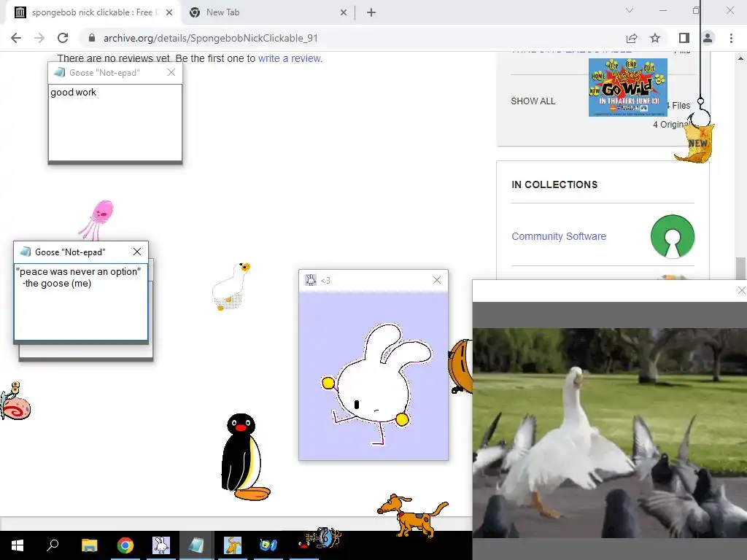Click the address bar URL

tap(211, 38)
